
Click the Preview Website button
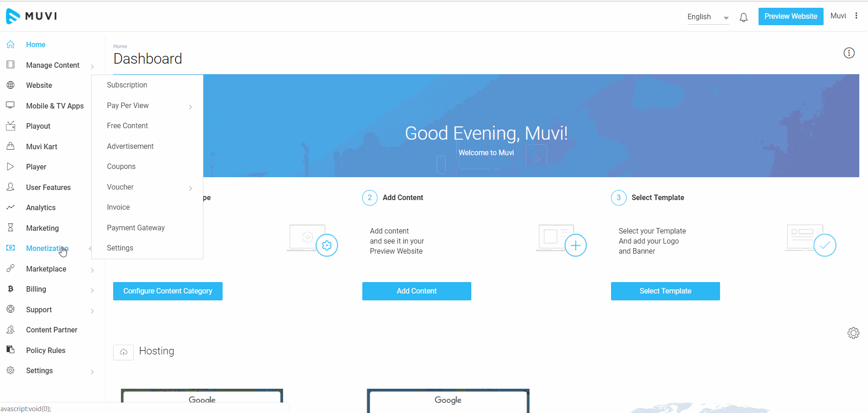[791, 16]
